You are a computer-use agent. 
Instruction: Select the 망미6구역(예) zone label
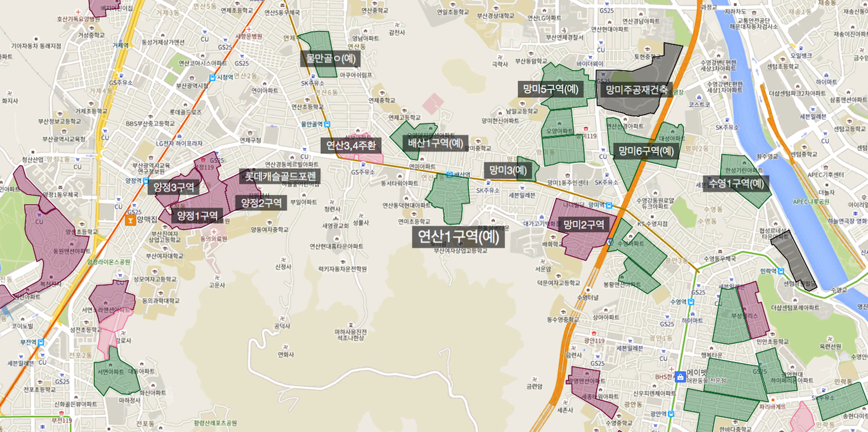click(646, 151)
